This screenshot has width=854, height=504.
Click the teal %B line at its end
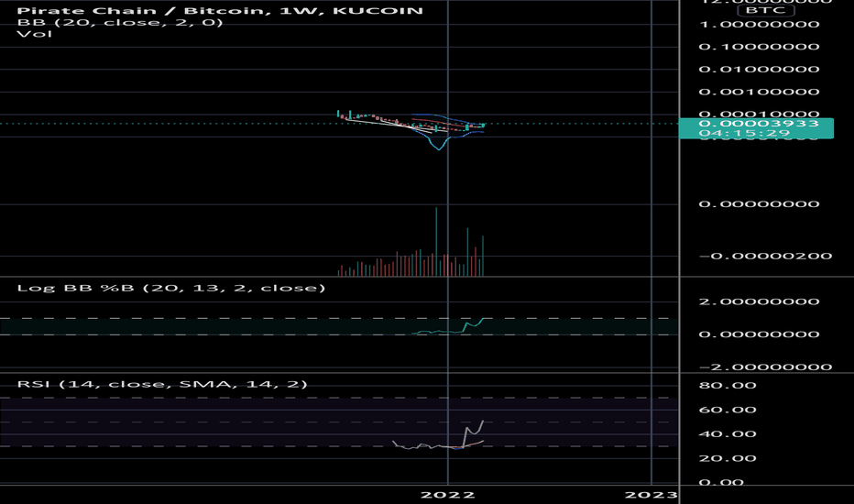[x=483, y=319]
